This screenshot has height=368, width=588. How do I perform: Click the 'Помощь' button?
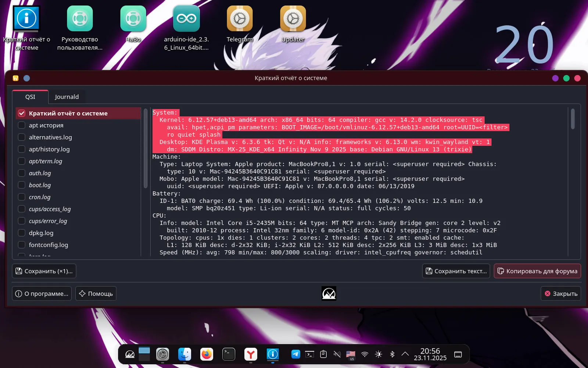click(96, 294)
